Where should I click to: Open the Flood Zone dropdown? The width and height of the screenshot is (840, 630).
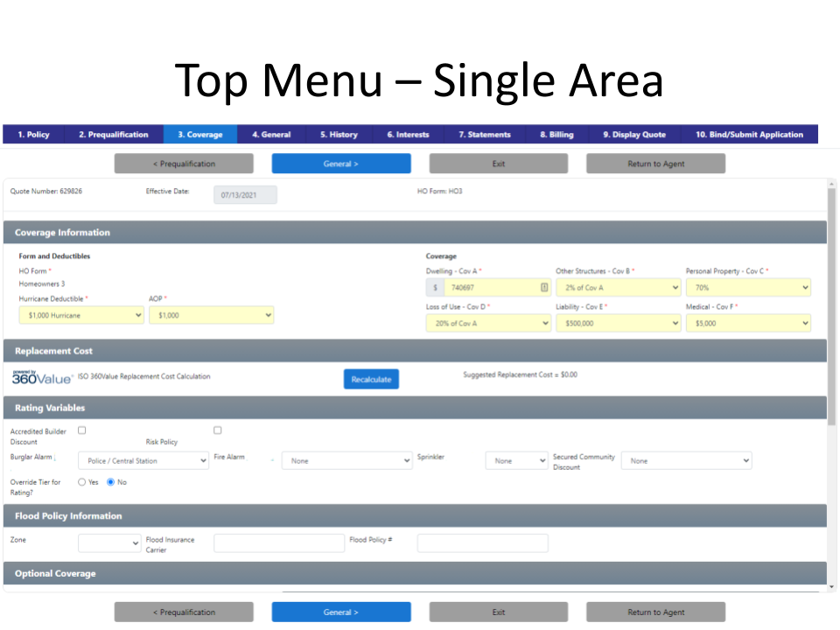point(109,543)
